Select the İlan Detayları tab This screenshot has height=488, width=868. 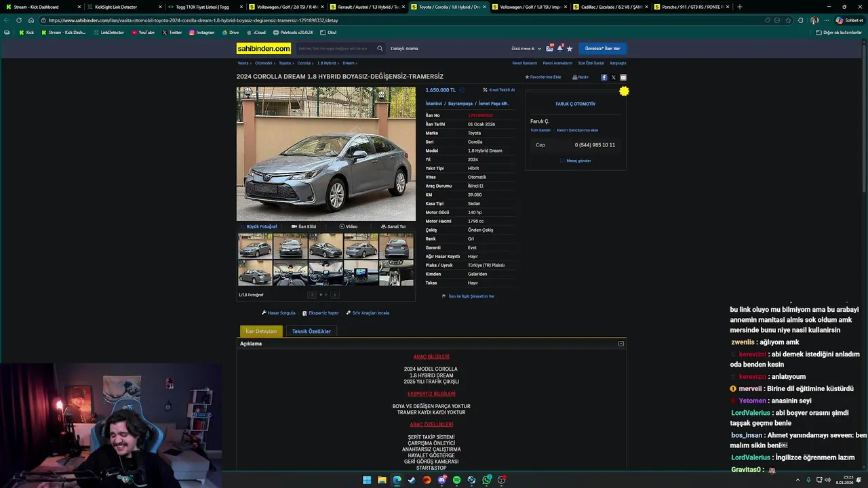pyautogui.click(x=261, y=331)
